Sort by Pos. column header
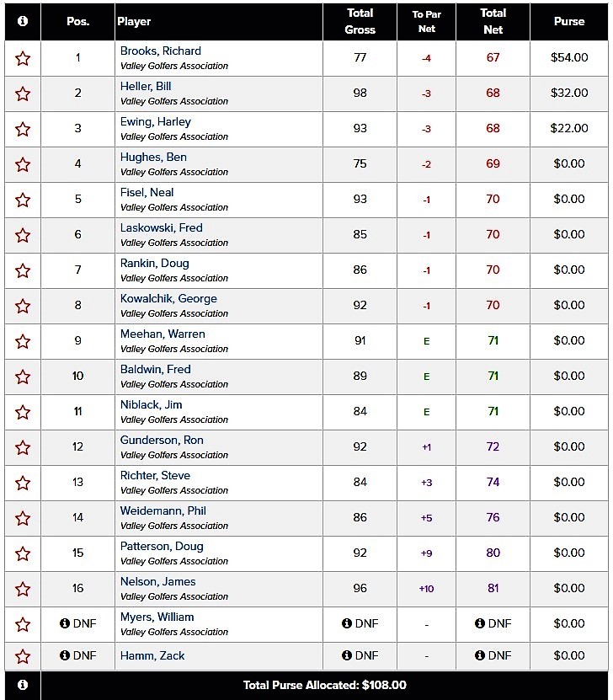The image size is (613, 700). pos(77,21)
